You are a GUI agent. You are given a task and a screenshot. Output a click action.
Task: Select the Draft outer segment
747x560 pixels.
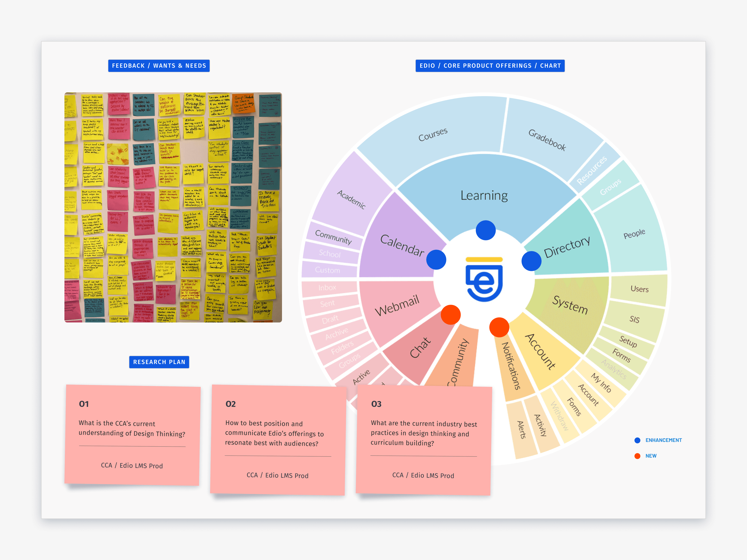(x=330, y=319)
